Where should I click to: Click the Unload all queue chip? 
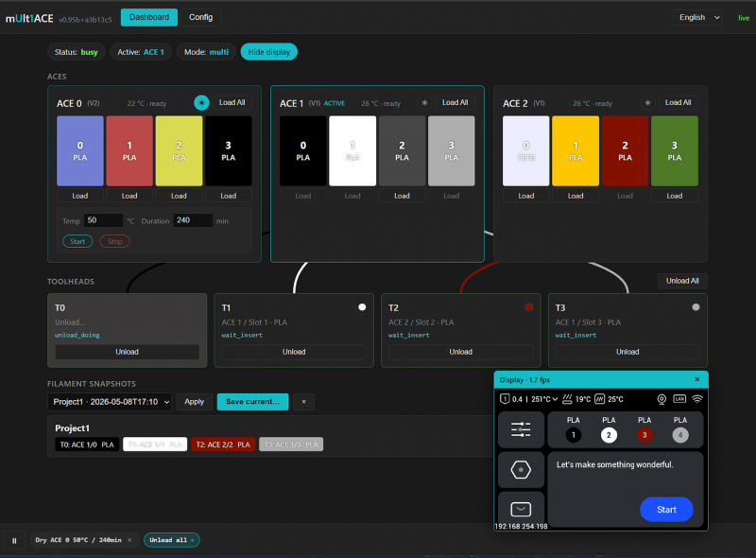point(172,540)
